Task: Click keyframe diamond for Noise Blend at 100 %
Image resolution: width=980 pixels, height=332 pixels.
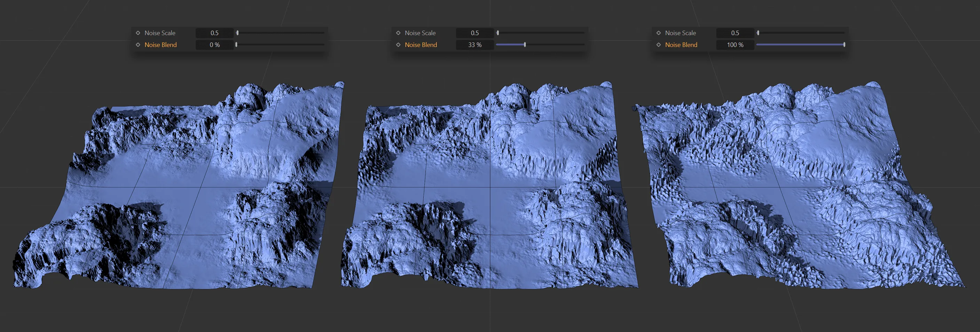Action: [x=658, y=45]
